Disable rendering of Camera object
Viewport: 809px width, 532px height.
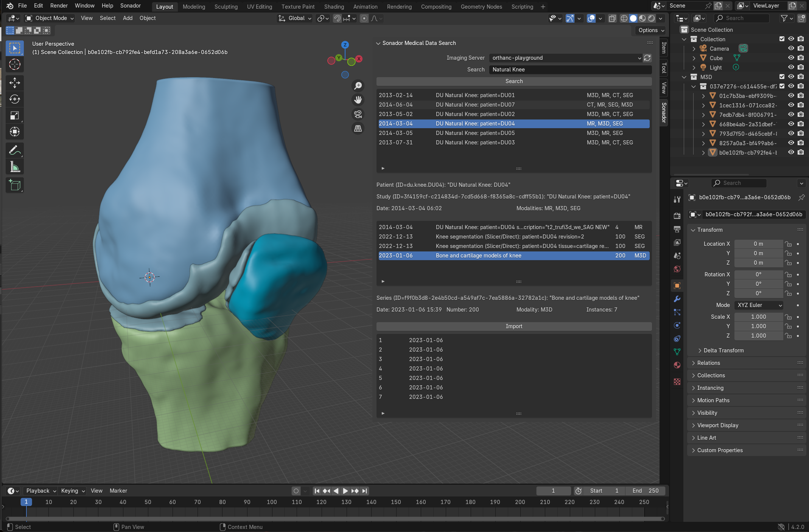[x=801, y=48]
